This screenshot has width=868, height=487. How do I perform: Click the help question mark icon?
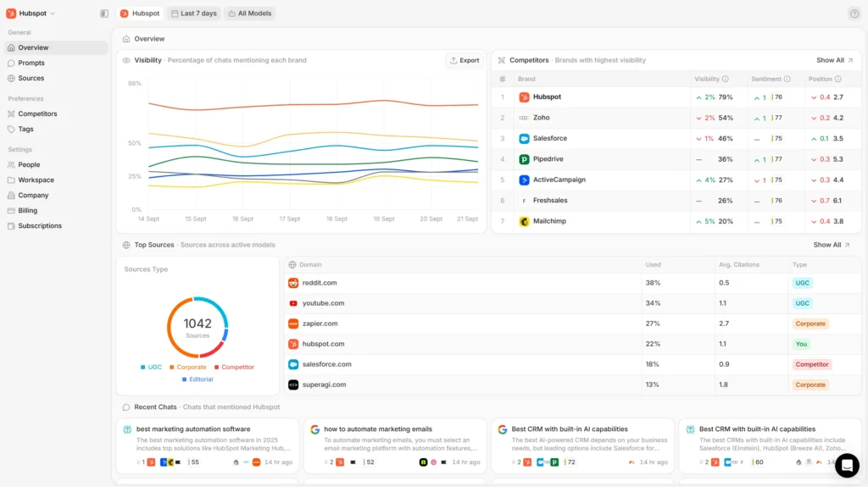[x=854, y=14]
